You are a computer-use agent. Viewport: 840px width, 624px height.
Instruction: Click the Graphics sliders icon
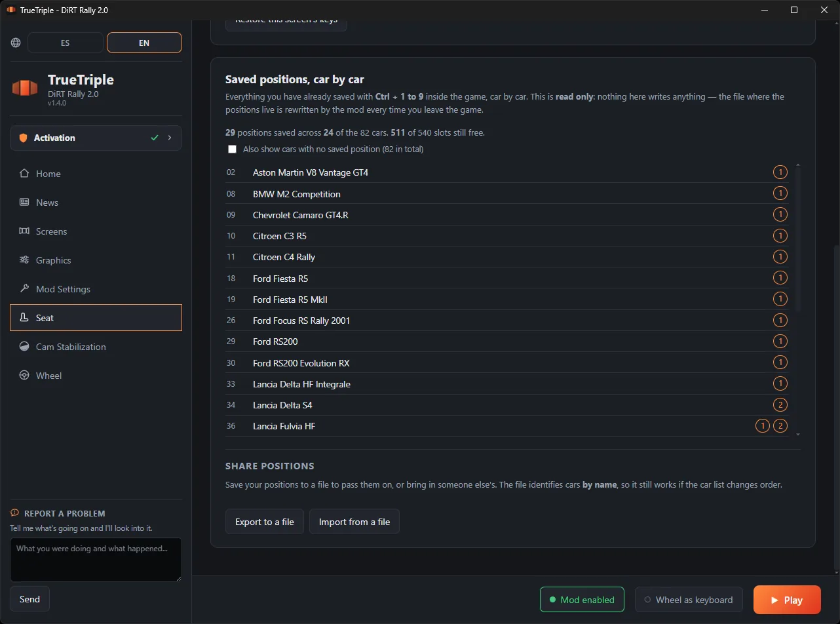point(24,260)
